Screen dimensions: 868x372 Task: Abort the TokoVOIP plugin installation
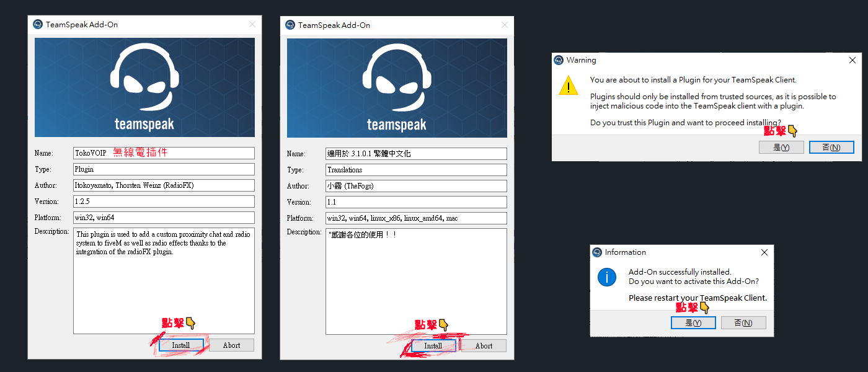point(231,345)
